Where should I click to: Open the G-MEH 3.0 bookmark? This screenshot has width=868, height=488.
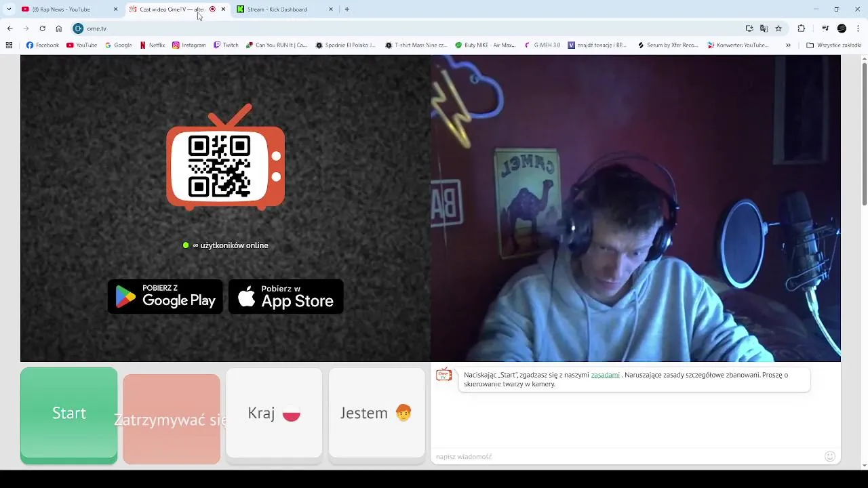pos(542,45)
